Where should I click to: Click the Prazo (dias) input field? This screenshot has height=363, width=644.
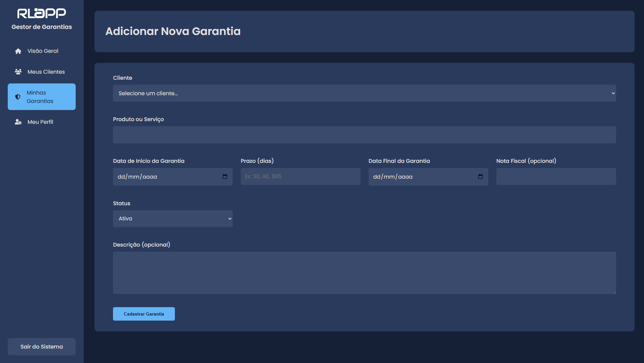tap(300, 177)
